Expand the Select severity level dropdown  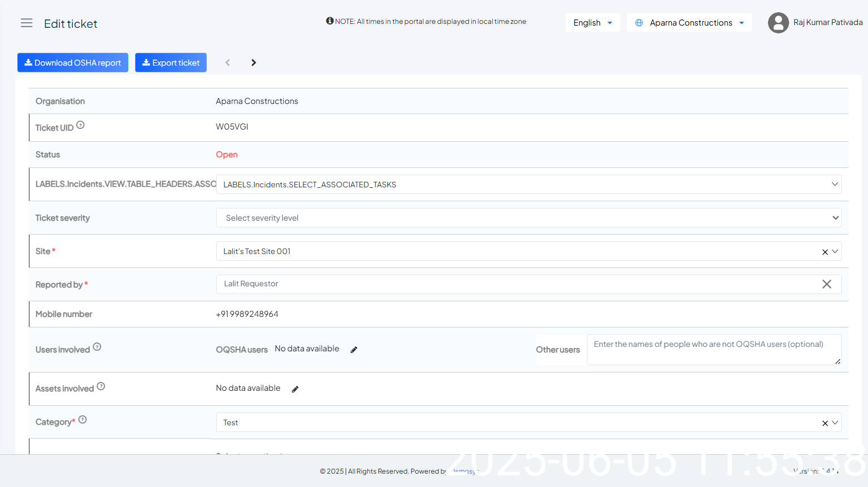click(528, 218)
